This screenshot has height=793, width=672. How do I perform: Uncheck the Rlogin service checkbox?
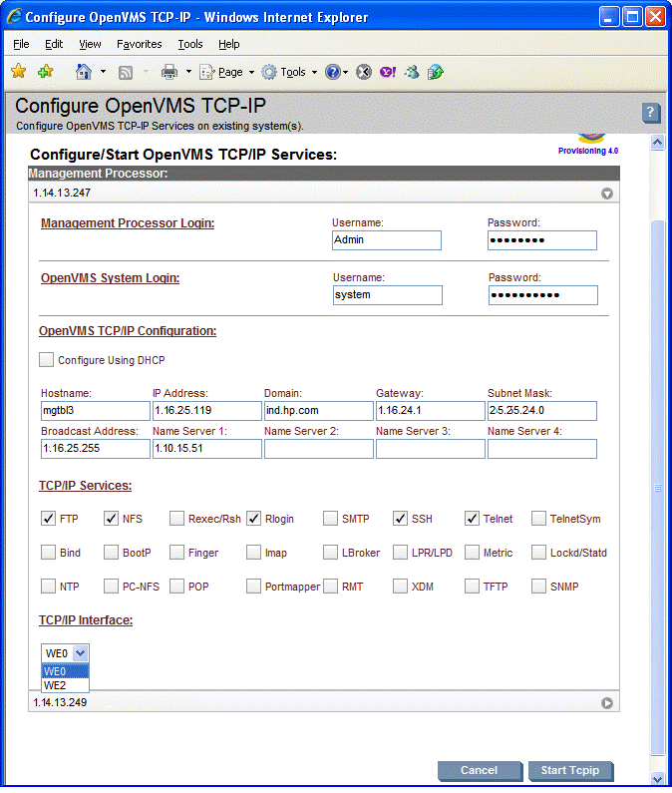click(253, 519)
